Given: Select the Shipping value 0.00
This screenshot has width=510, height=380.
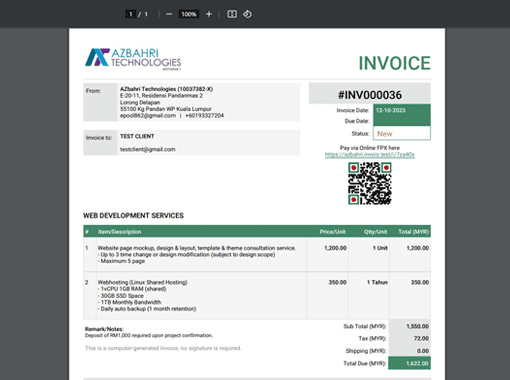Looking at the screenshot, I should pyautogui.click(x=423, y=351).
